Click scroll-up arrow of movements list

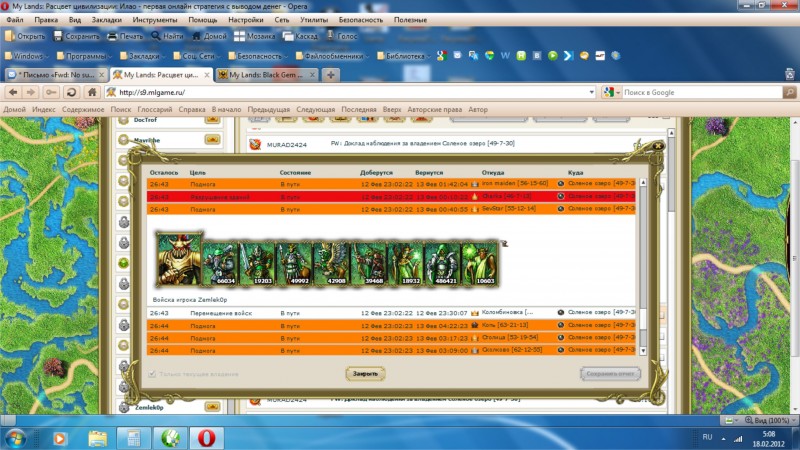[643, 182]
